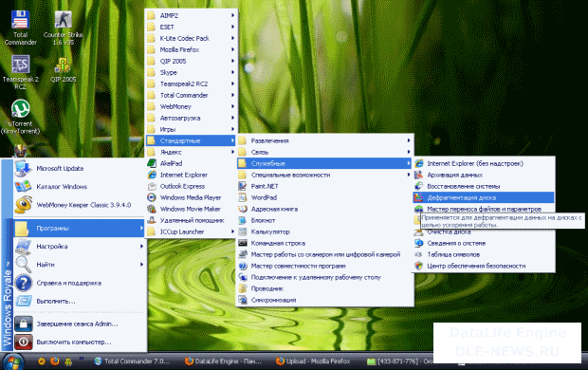
Task: Click the Outlook Express icon
Action: click(x=152, y=186)
